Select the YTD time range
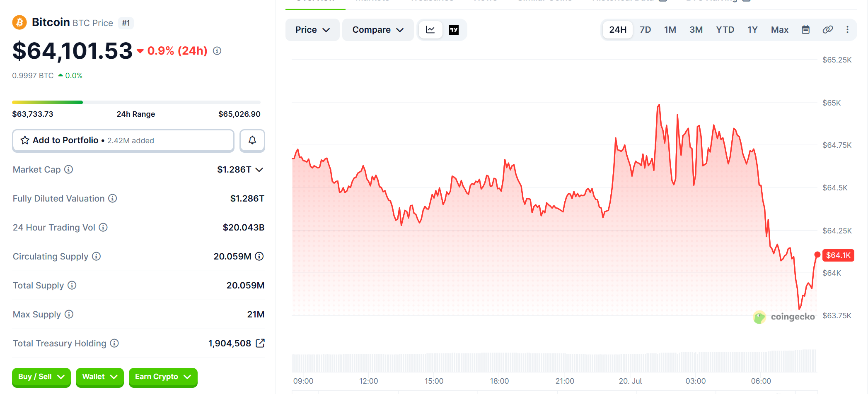This screenshot has height=394, width=868. [x=725, y=30]
